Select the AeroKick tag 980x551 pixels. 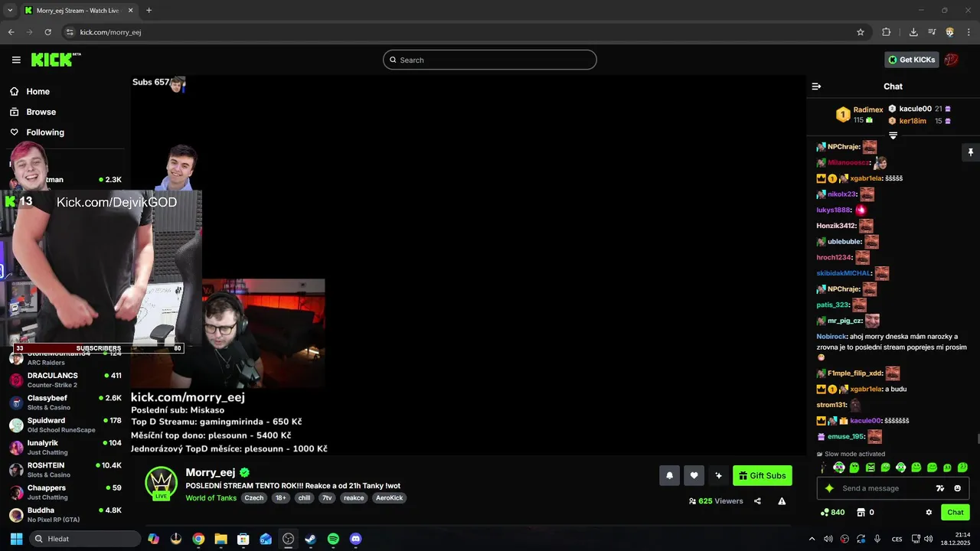click(x=390, y=497)
